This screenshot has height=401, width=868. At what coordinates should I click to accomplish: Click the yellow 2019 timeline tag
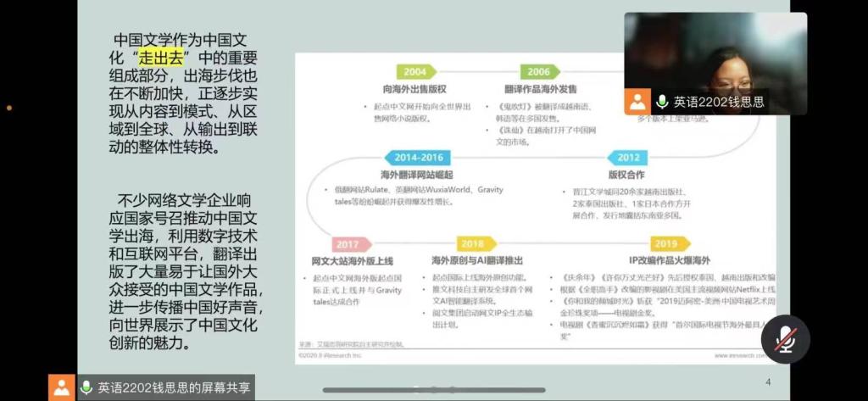pyautogui.click(x=665, y=244)
